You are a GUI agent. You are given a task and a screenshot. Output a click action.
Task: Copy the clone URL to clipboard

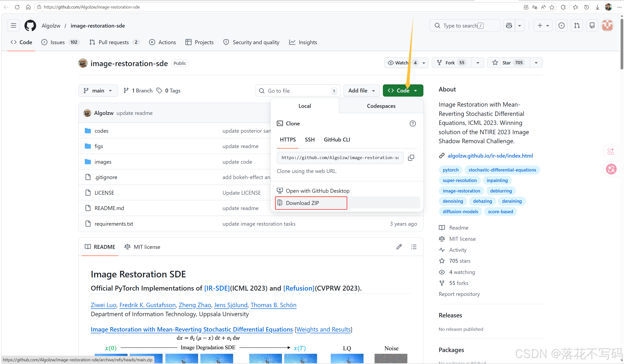(411, 158)
